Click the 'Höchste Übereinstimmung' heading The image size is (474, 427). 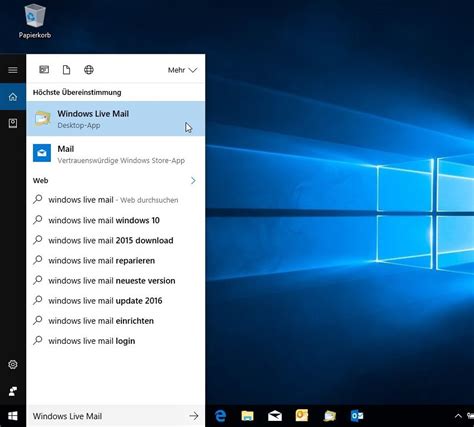click(x=77, y=92)
